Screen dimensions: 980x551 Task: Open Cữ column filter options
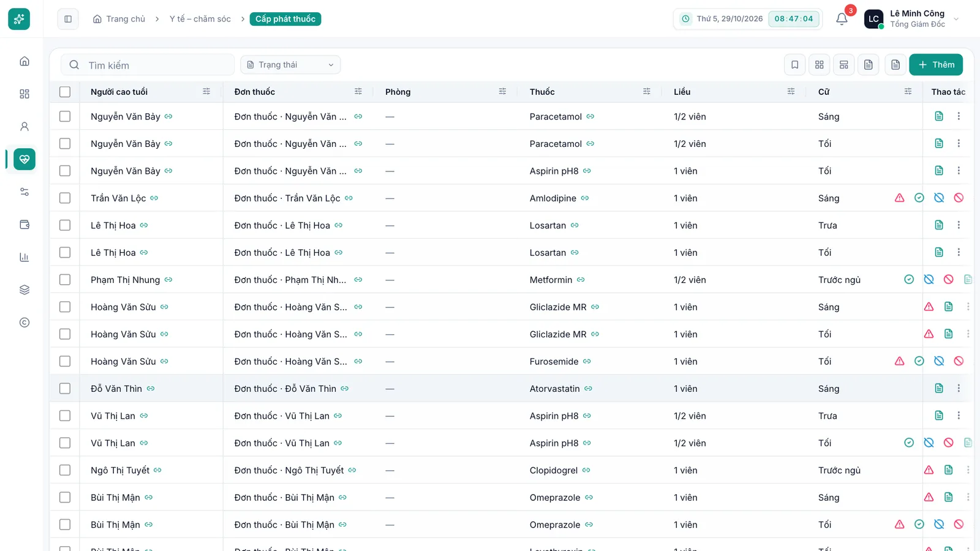point(908,92)
